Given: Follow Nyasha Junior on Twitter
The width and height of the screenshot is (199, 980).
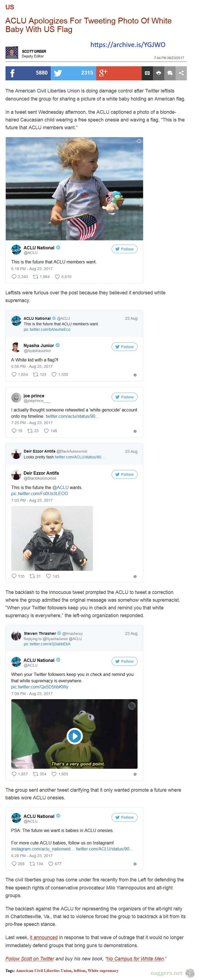Looking at the screenshot, I should pyautogui.click(x=124, y=347).
